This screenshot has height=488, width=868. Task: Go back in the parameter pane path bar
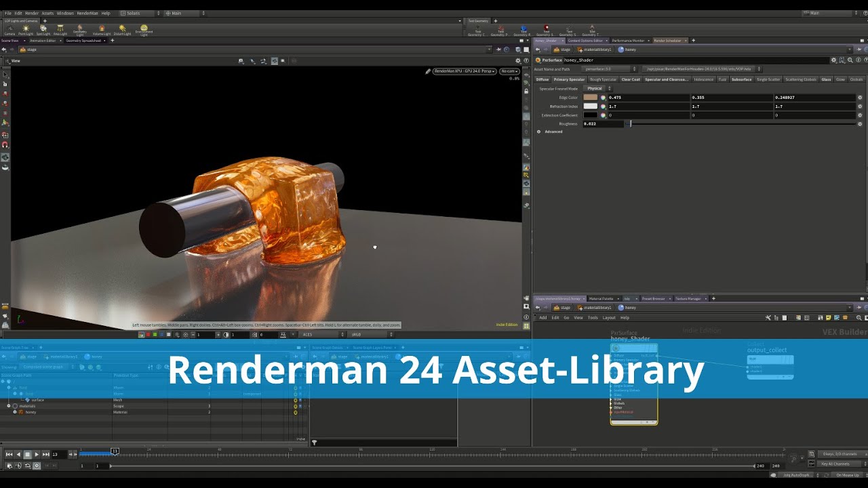pos(538,49)
